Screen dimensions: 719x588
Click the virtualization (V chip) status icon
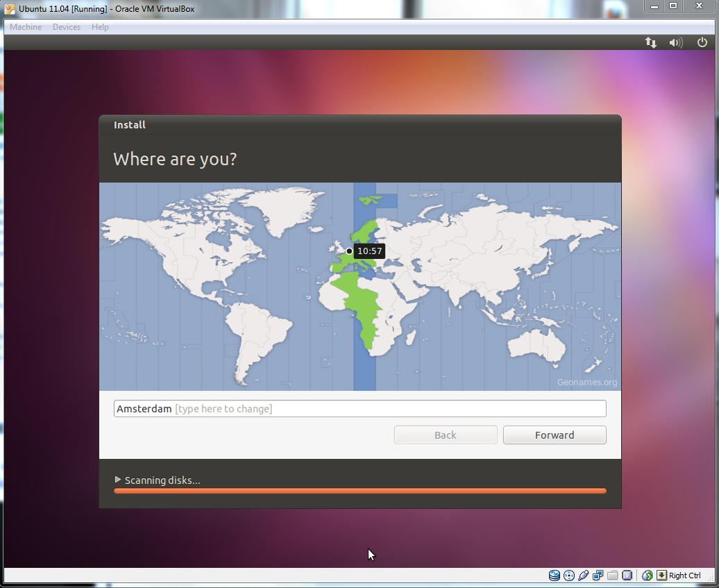click(x=627, y=576)
